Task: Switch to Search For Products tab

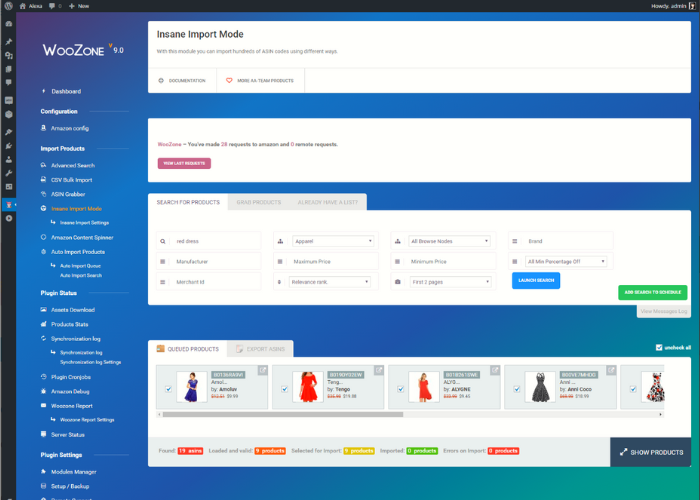Action: (188, 202)
